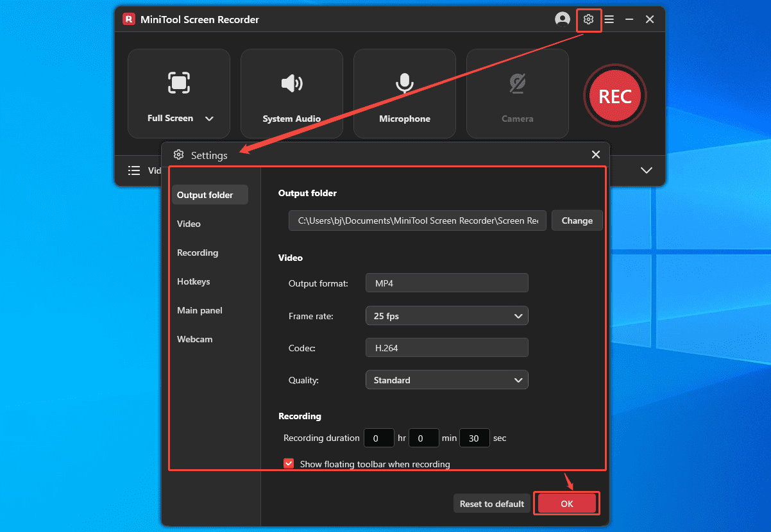The image size is (771, 532).
Task: Click the recording duration hours field
Action: [x=379, y=438]
